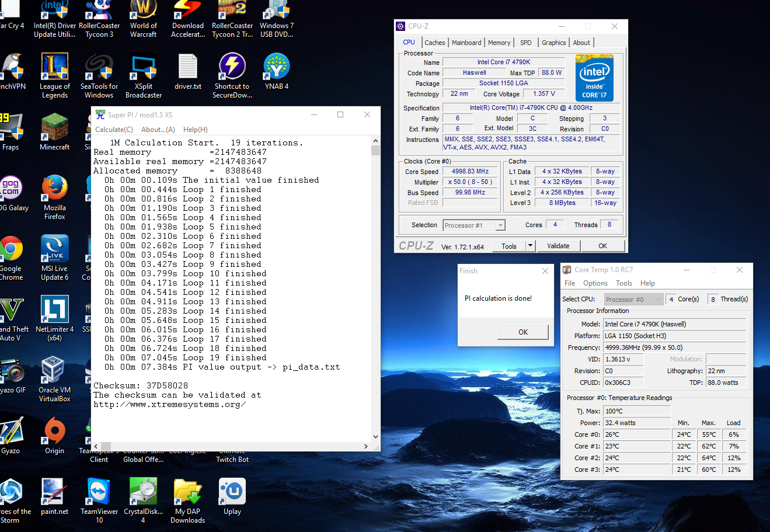770x532 pixels.
Task: Open About...(A) menu in Super PI
Action: [158, 130]
